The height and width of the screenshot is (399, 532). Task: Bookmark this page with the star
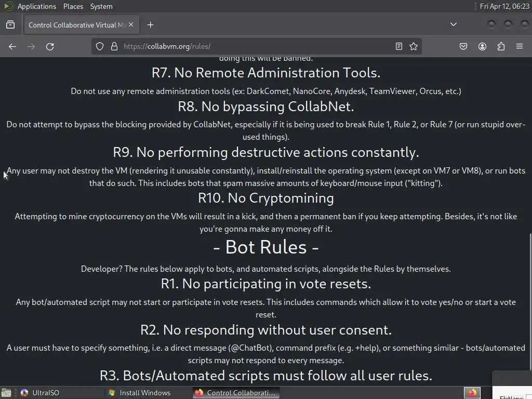tap(413, 46)
